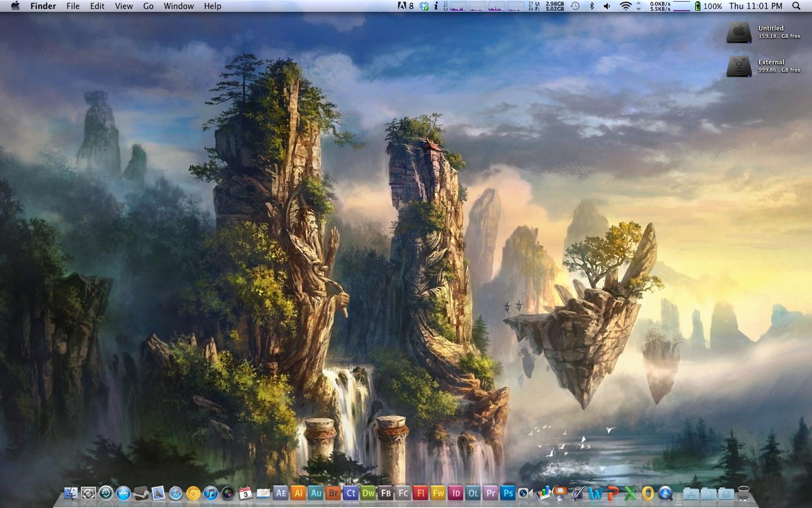Open the Trash in the Dock
812x508 pixels.
(744, 493)
